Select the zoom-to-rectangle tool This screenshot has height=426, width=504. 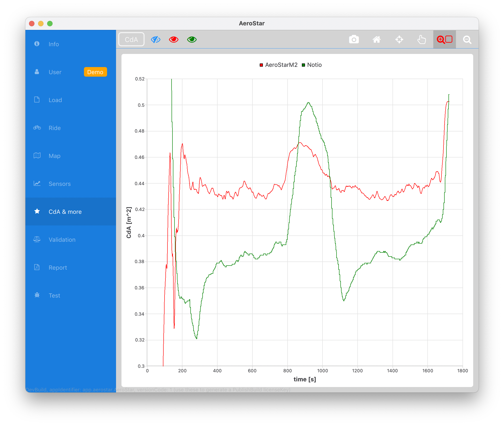(444, 39)
